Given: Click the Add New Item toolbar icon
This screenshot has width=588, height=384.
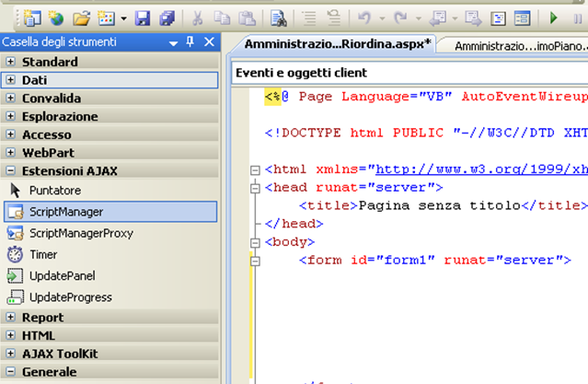Looking at the screenshot, I should 106,17.
